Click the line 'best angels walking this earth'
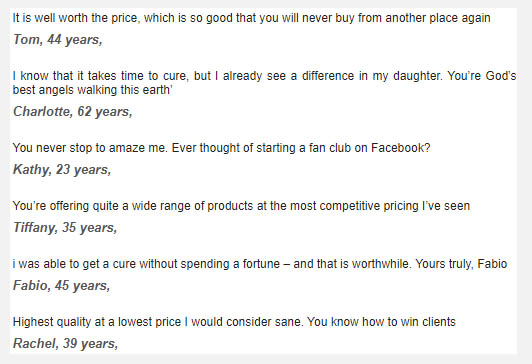The height and width of the screenshot is (364, 532). pos(93,90)
